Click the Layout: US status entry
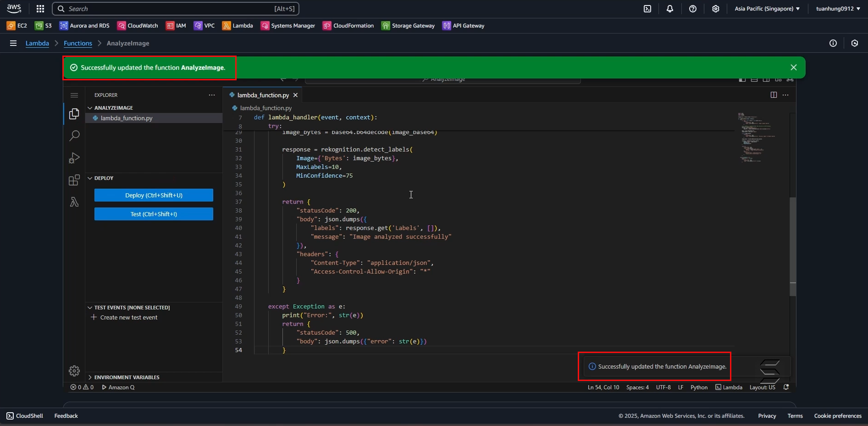868x426 pixels. point(763,387)
